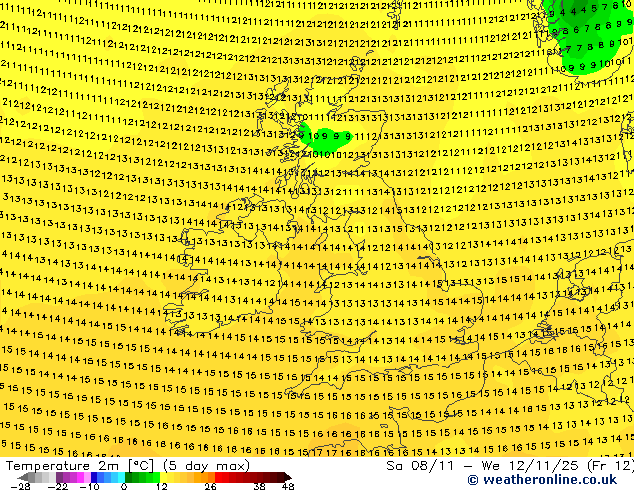Click the 'Temperature 2m [°C] (5 day max)' title

click(x=128, y=466)
